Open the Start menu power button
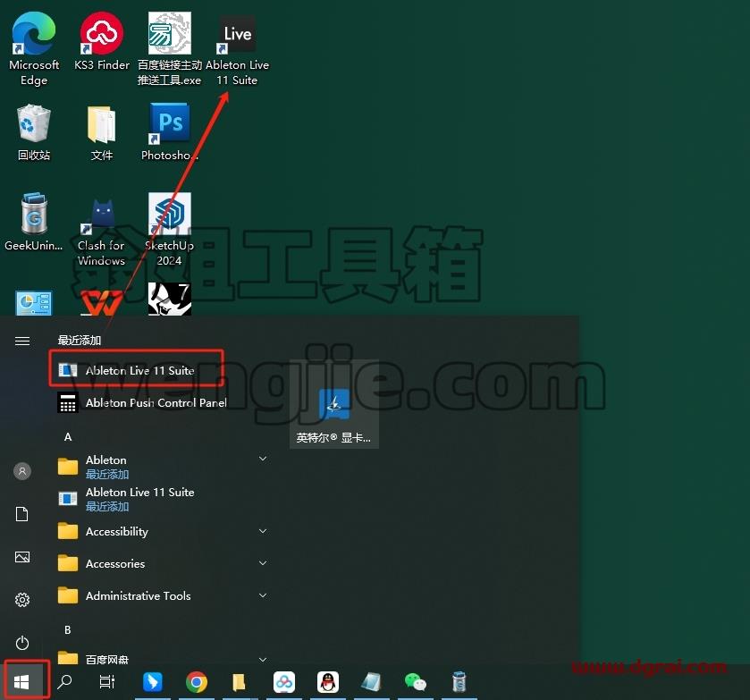Viewport: 750px width, 700px height. (x=22, y=643)
